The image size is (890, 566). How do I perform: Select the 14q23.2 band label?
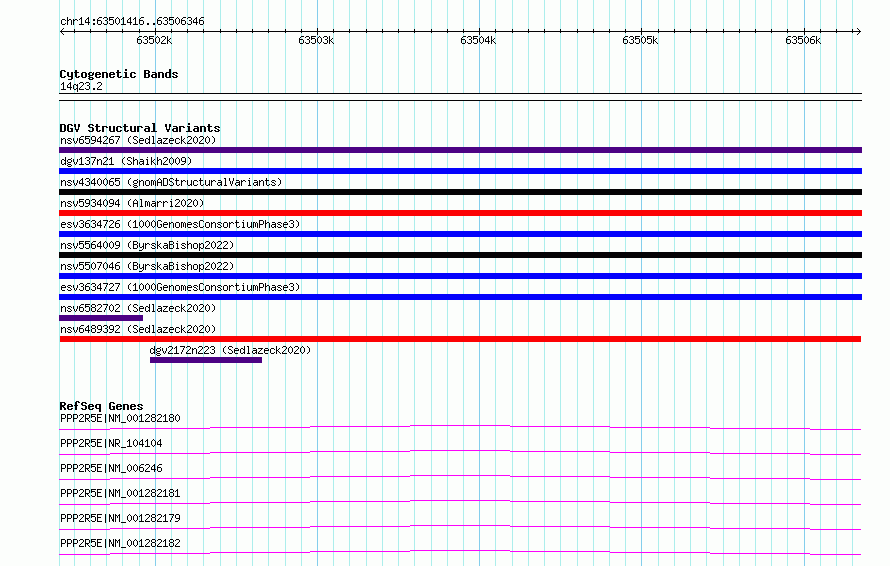pyautogui.click(x=81, y=86)
